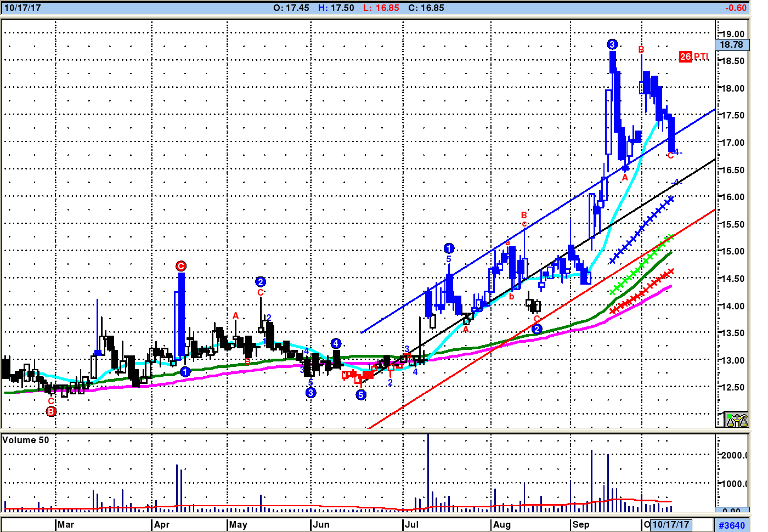The height and width of the screenshot is (532, 768).
Task: Click the red 26 PTI indicator label
Action: [x=693, y=56]
